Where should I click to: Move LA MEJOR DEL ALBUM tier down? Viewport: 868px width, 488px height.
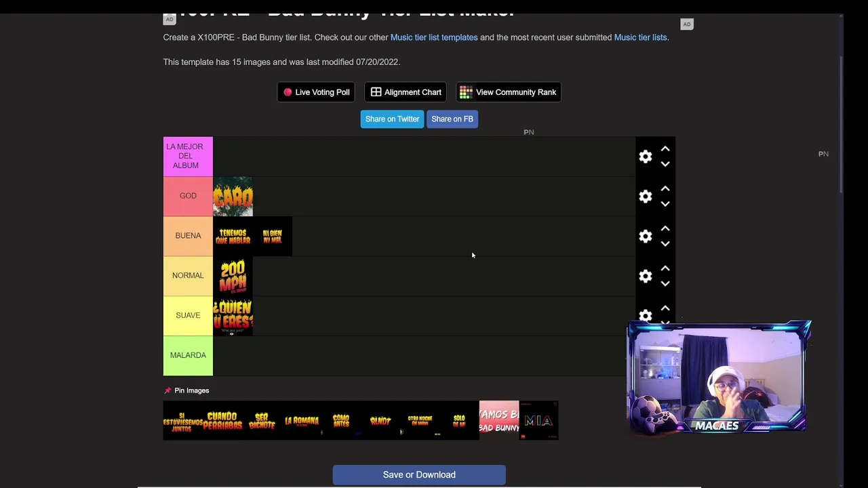click(665, 164)
